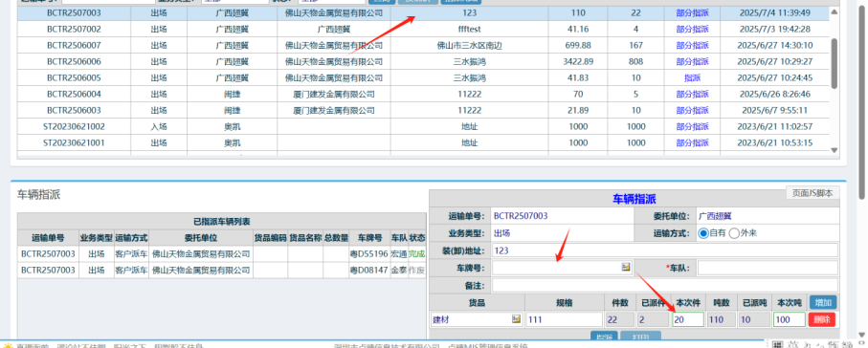Image resolution: width=868 pixels, height=348 pixels.
Task: Click the blue 增加 button
Action: 823,302
